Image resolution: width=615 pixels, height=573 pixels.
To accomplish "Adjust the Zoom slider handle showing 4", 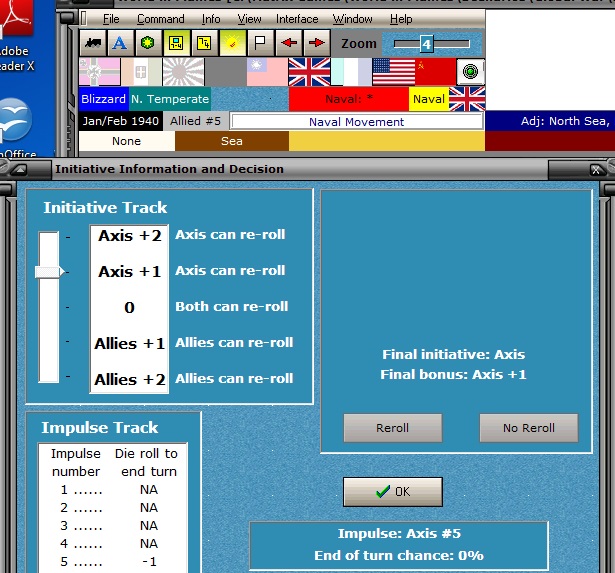I will click(x=426, y=44).
